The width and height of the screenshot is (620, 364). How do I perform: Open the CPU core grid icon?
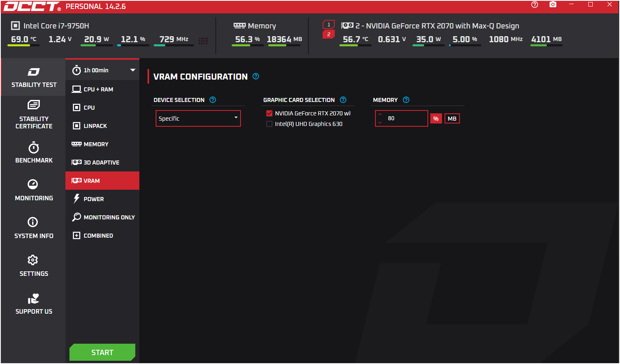[203, 41]
